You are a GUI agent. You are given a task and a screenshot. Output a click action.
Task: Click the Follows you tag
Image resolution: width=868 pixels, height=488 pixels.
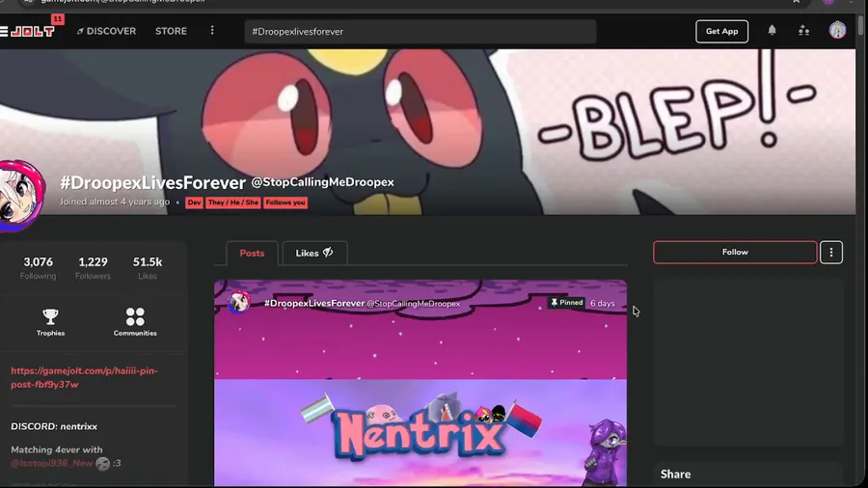(x=285, y=203)
